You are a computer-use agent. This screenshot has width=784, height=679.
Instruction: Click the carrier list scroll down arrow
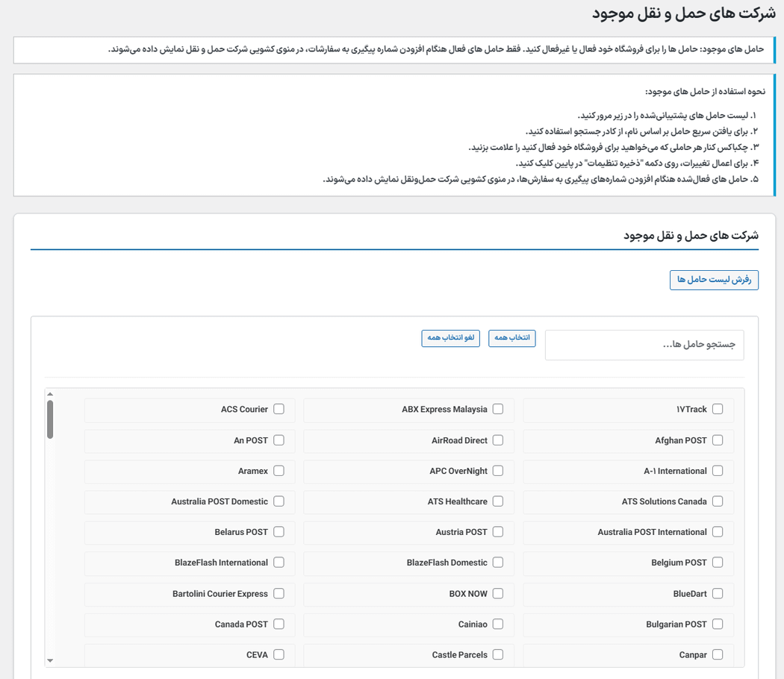pyautogui.click(x=50, y=660)
